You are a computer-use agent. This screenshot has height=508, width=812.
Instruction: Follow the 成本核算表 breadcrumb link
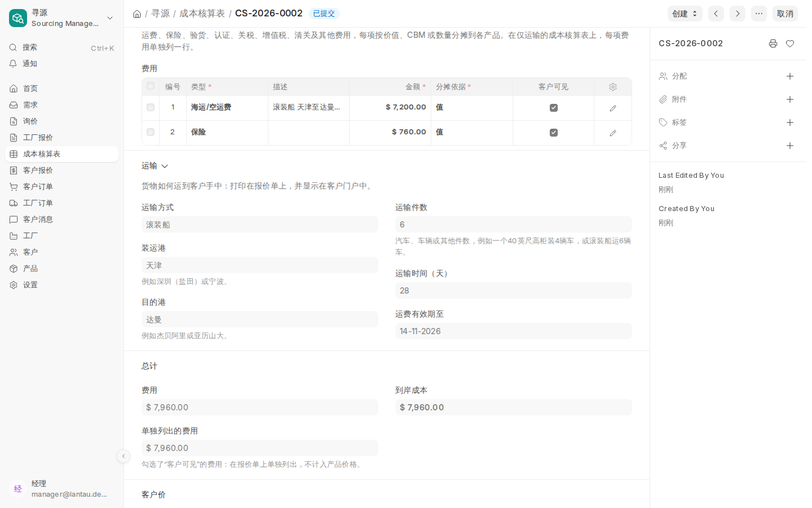pos(202,14)
